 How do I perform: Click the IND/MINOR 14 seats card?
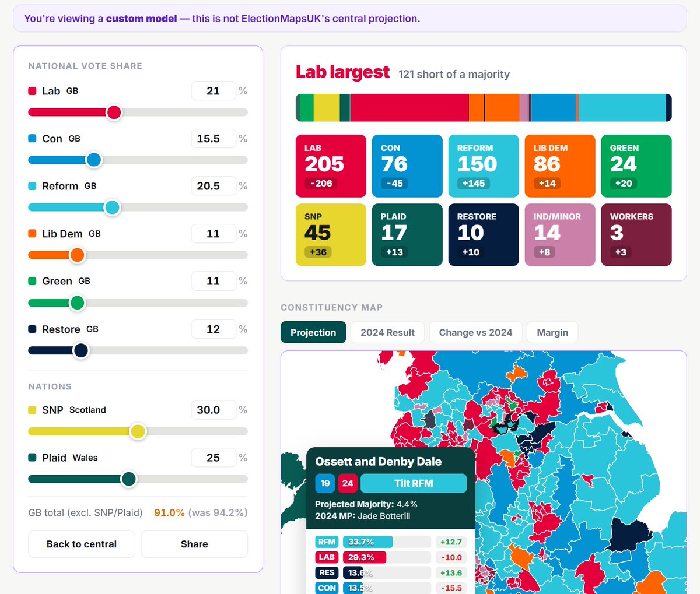(560, 234)
